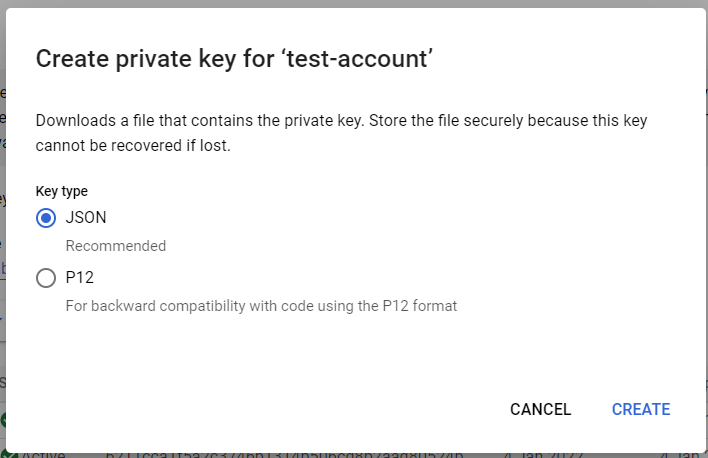Click the private key download description text
Viewport: 708px width, 458px height.
341,121
